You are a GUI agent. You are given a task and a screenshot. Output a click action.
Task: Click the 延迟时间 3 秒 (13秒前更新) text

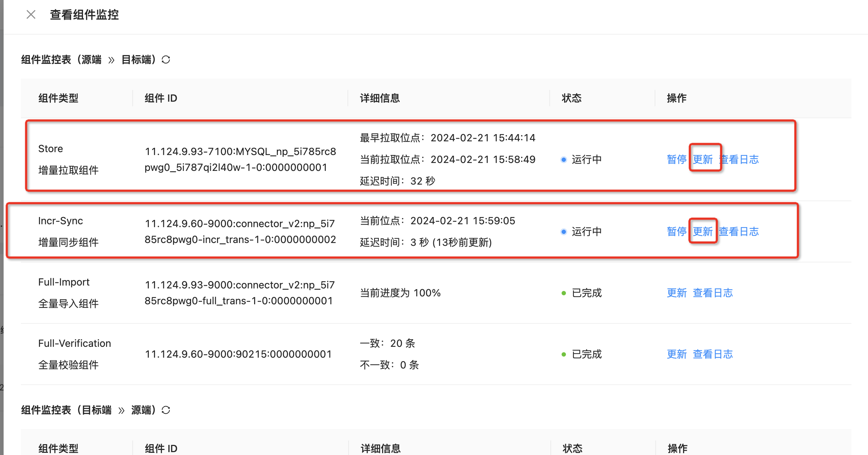pos(426,242)
